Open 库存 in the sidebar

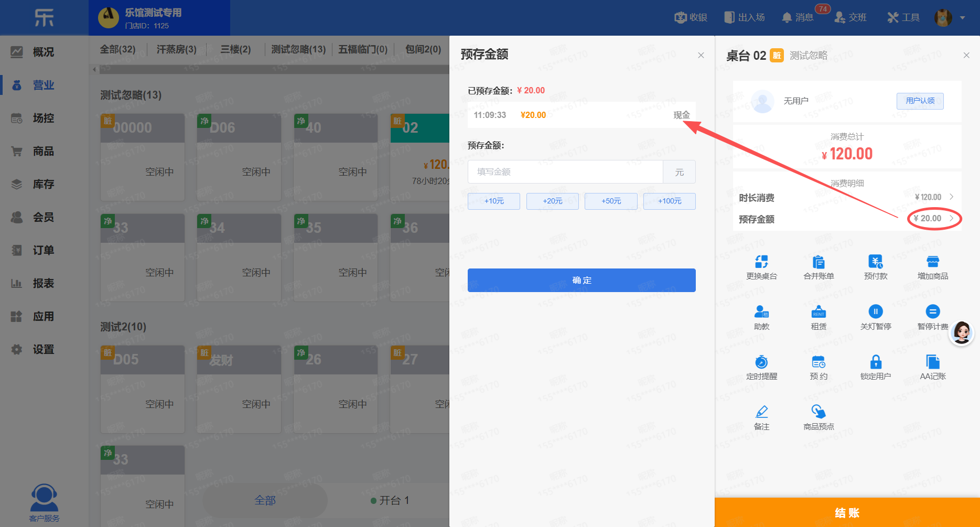pos(44,184)
